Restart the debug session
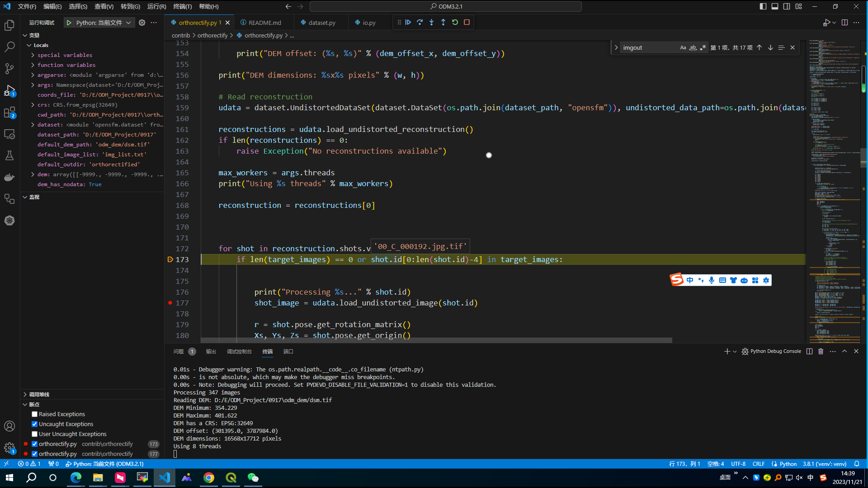Image resolution: width=868 pixels, height=488 pixels. pyautogui.click(x=455, y=22)
